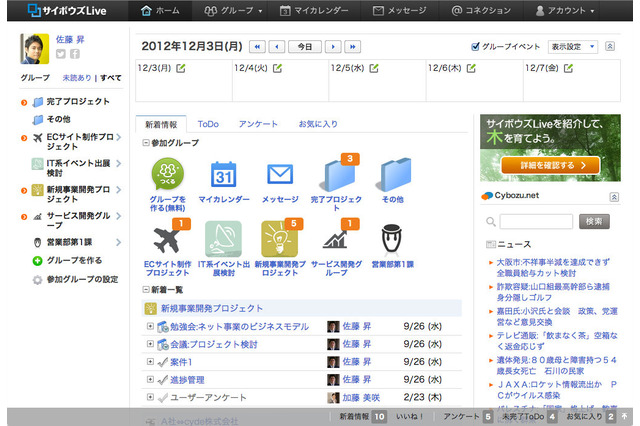Check the 案件1 task checkmark icon
This screenshot has width=640, height=426.
tap(162, 362)
